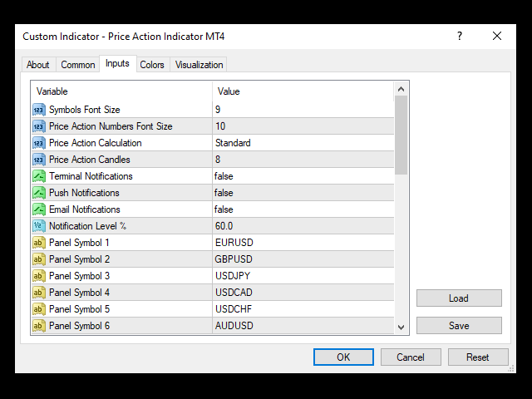Viewport: 532px width, 399px height.
Task: Click the double-type icon beside Notification Level %
Action: coord(39,226)
